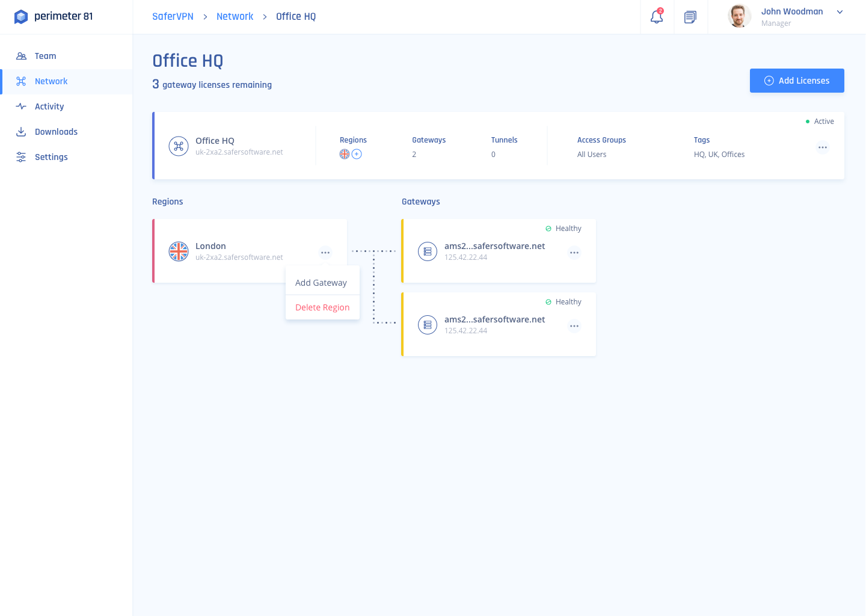Choose Delete Region from the menu

322,307
